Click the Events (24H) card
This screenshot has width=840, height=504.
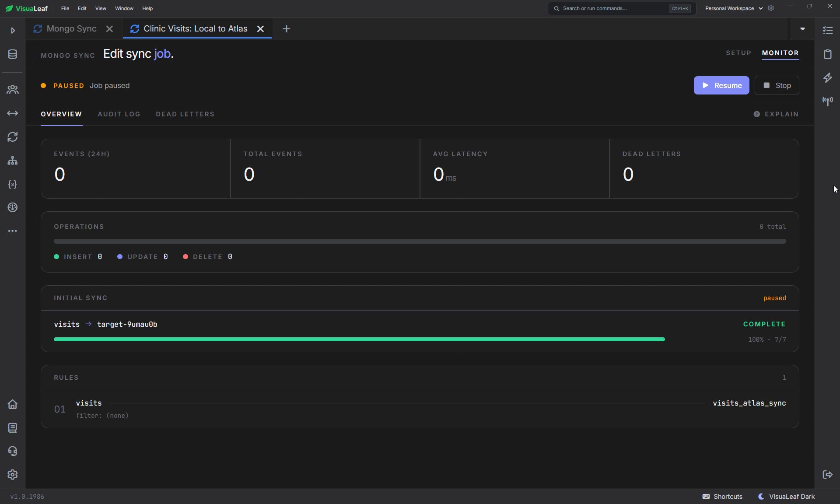click(x=136, y=169)
